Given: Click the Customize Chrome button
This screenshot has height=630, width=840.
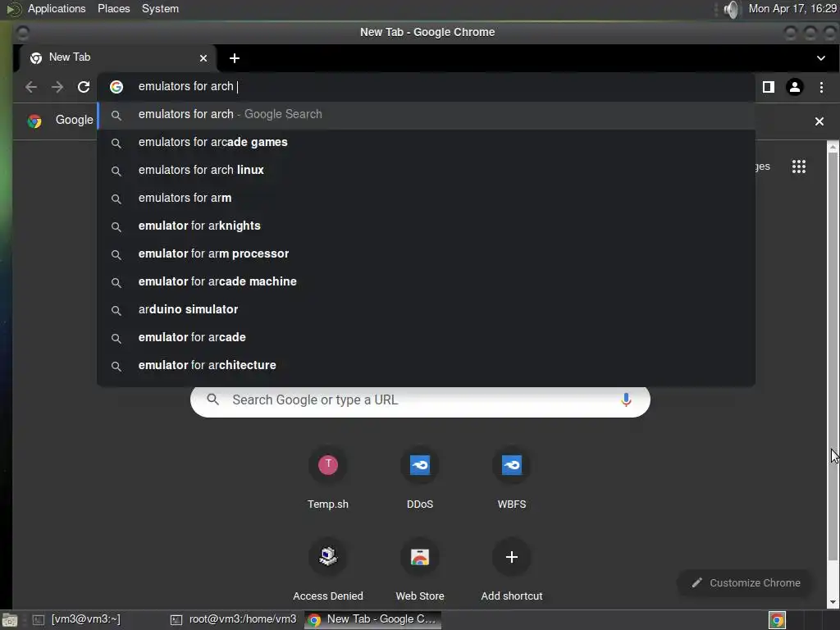Looking at the screenshot, I should point(746,583).
